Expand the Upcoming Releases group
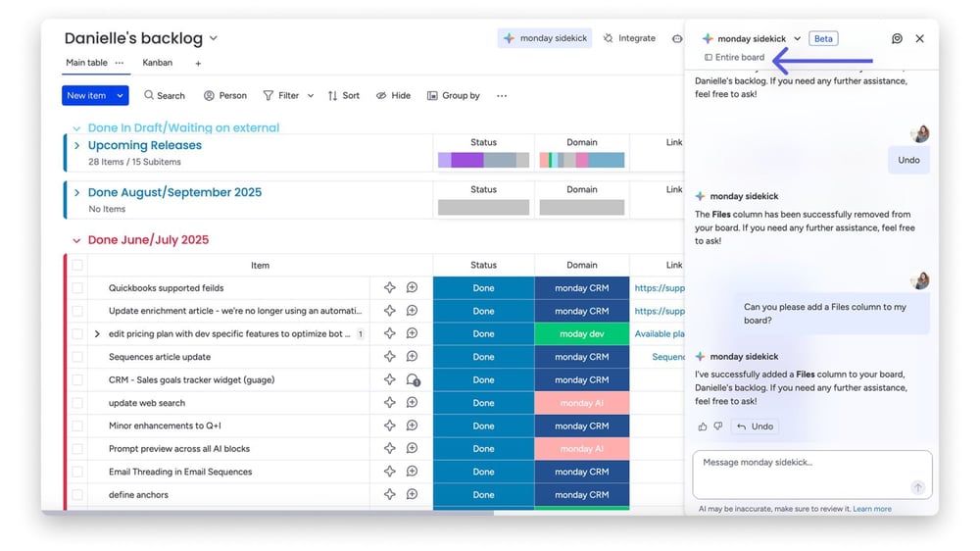980x551 pixels. pyautogui.click(x=76, y=145)
